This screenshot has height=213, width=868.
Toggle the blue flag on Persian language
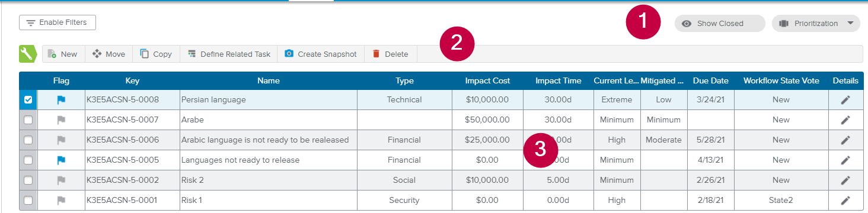point(61,100)
